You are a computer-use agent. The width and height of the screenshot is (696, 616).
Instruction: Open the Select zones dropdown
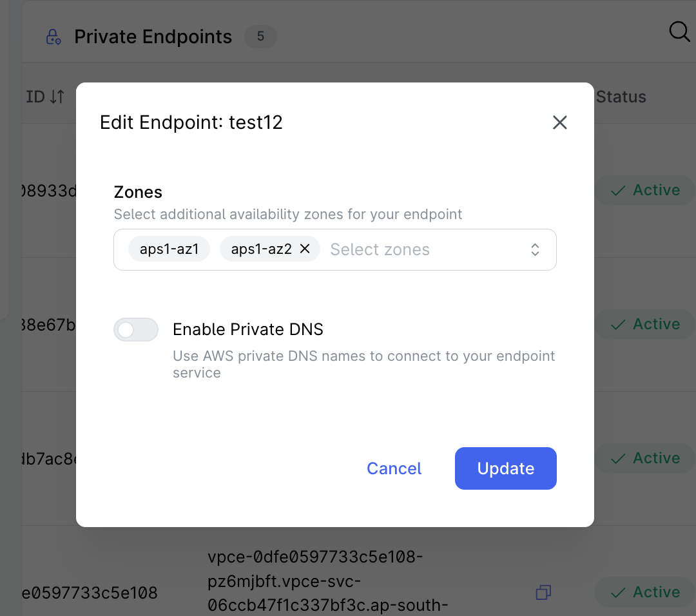coord(380,249)
